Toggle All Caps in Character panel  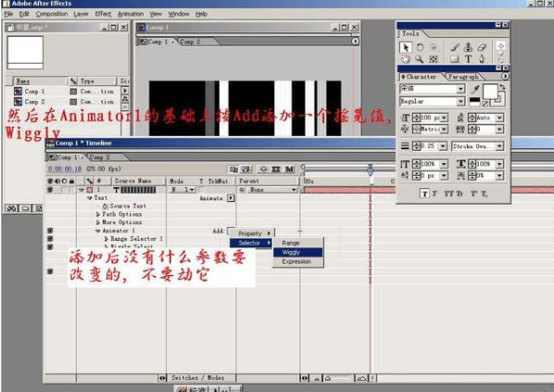click(448, 194)
